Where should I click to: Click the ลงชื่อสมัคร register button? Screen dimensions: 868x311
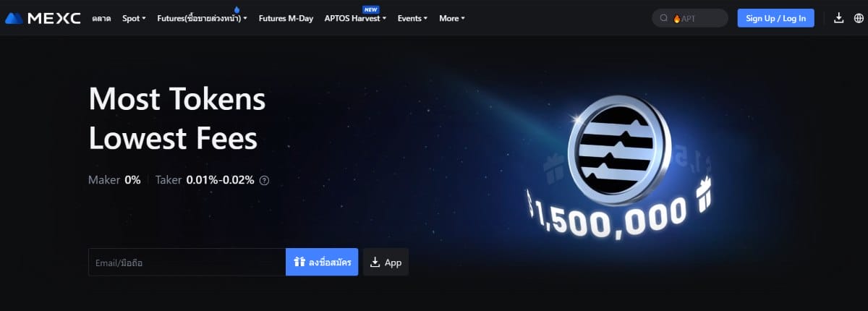[x=322, y=263]
